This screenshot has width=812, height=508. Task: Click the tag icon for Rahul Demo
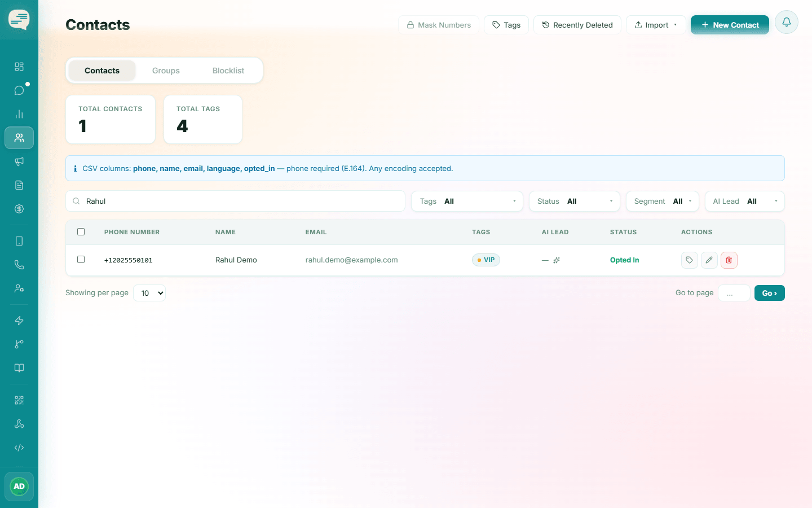[690, 260]
